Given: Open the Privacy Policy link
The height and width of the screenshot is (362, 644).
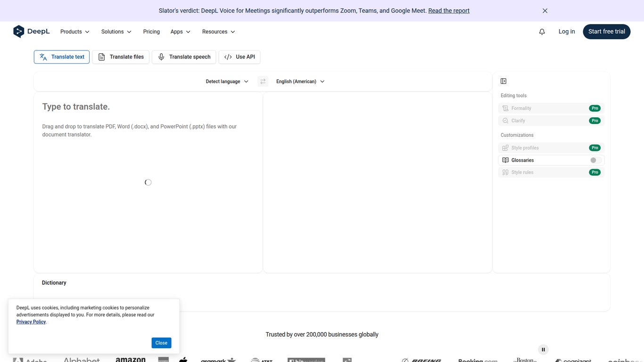Looking at the screenshot, I should (x=31, y=322).
